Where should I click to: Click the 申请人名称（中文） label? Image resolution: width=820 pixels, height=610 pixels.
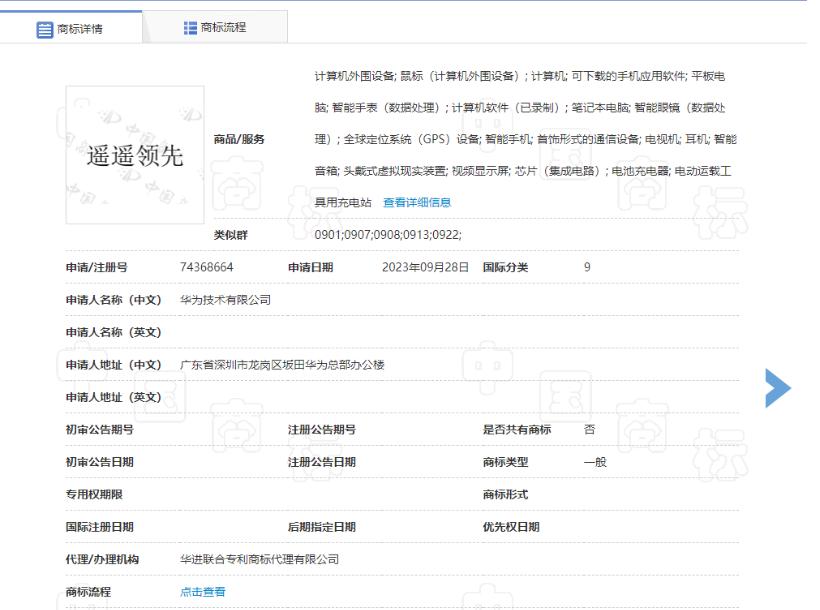point(113,300)
